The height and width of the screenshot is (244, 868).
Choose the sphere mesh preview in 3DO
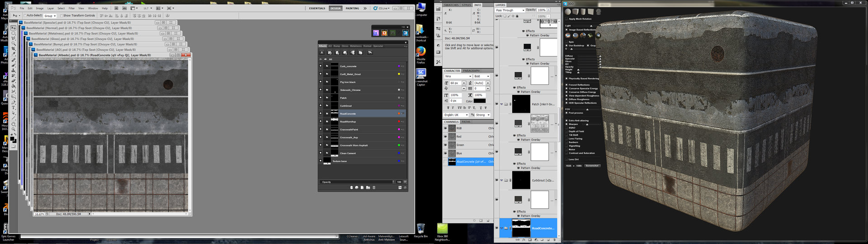click(x=568, y=12)
